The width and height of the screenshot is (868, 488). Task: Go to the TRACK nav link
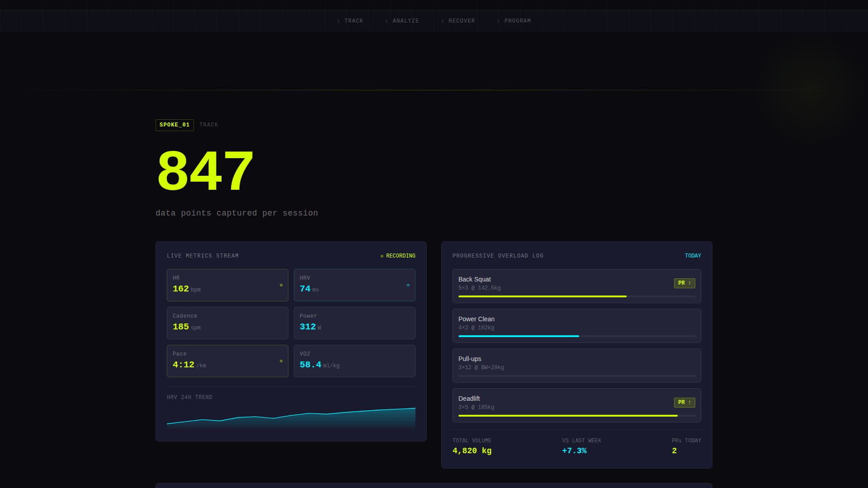[x=350, y=21]
